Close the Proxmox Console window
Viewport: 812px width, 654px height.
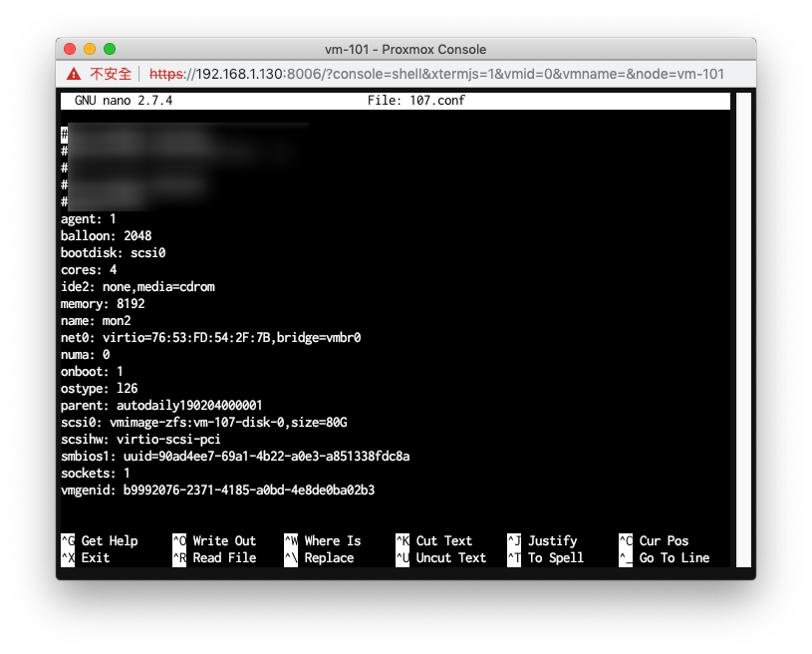(x=70, y=49)
